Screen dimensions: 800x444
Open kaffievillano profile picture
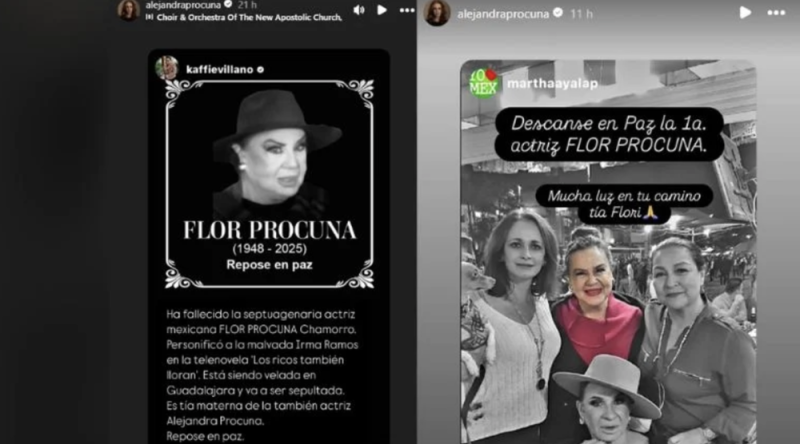pyautogui.click(x=167, y=68)
